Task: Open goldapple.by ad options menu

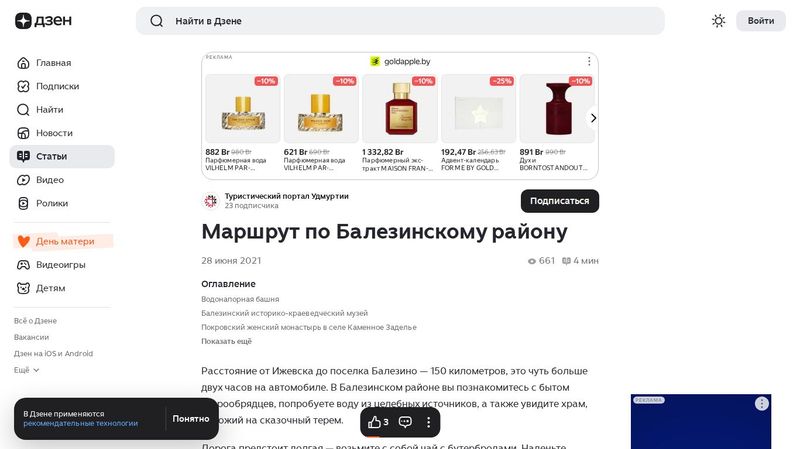Action: (589, 61)
